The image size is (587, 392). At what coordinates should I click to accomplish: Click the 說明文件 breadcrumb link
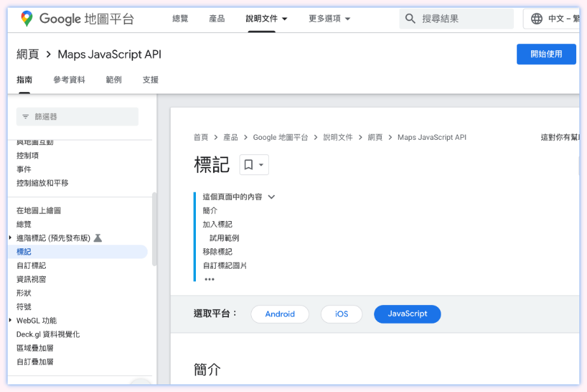[x=338, y=137]
